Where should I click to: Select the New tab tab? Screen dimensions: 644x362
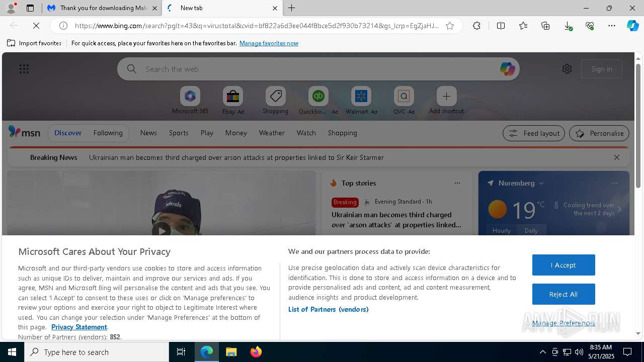point(222,8)
